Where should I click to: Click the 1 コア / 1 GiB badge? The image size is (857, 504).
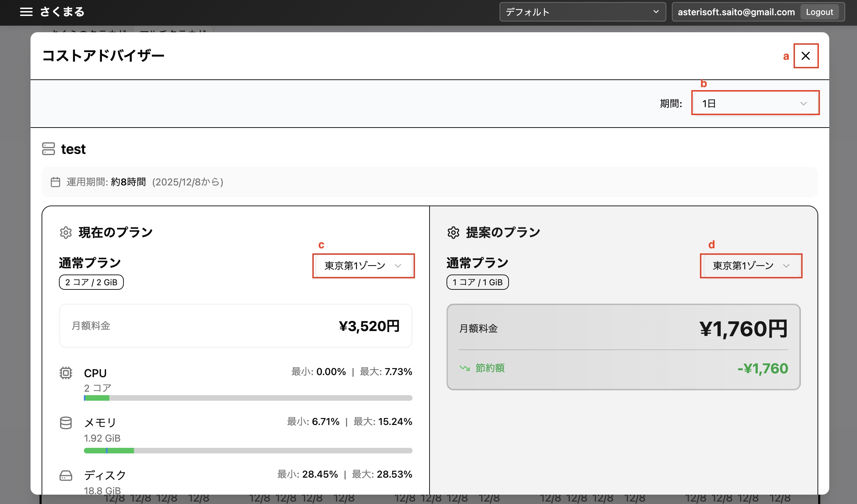478,282
